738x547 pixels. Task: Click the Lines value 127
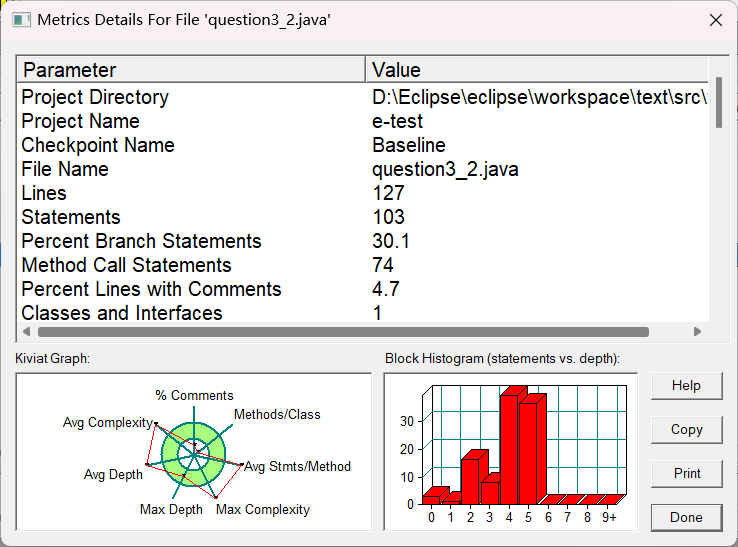[x=388, y=193]
